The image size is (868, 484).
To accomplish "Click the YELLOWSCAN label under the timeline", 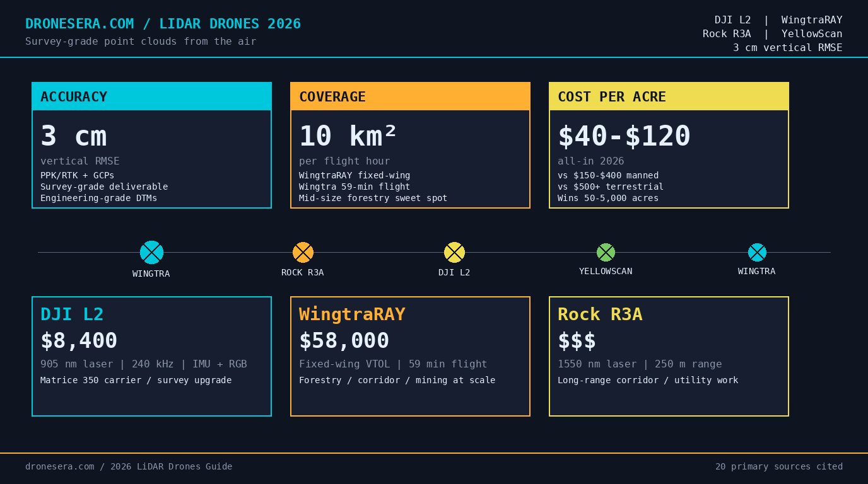I will pos(606,271).
